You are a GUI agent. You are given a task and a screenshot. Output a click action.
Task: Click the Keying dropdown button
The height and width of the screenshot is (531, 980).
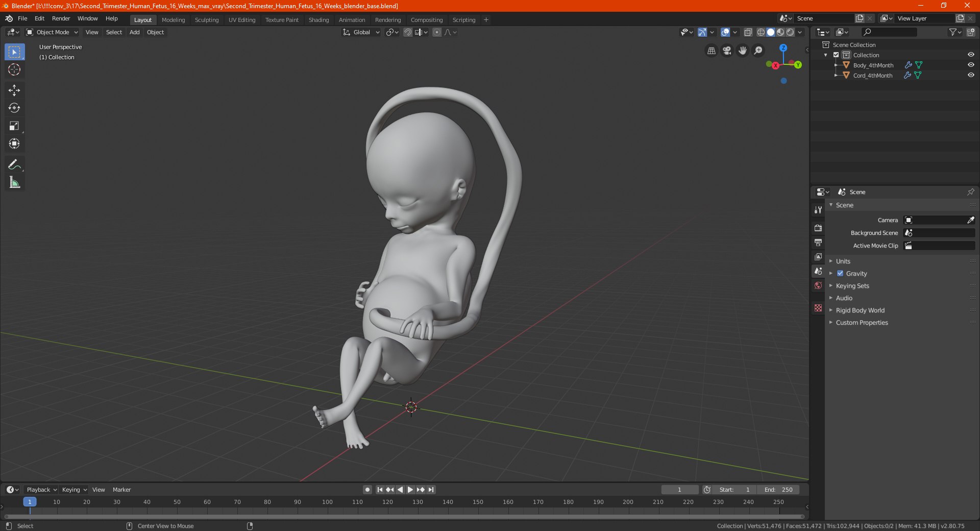[x=75, y=490]
